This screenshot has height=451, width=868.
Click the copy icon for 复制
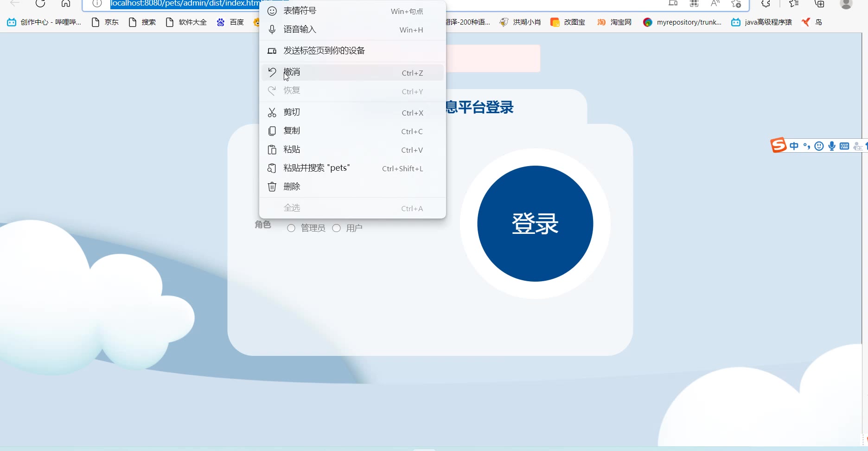(x=272, y=131)
